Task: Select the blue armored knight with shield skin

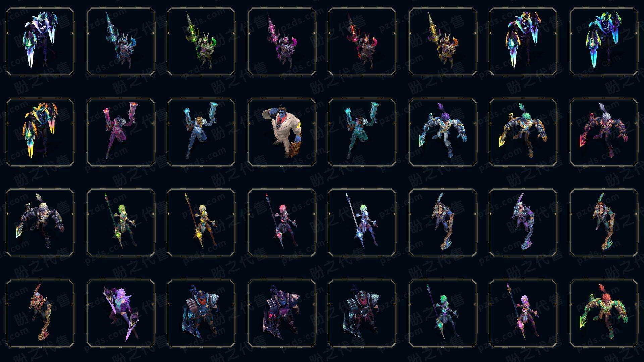Action: coord(201,313)
